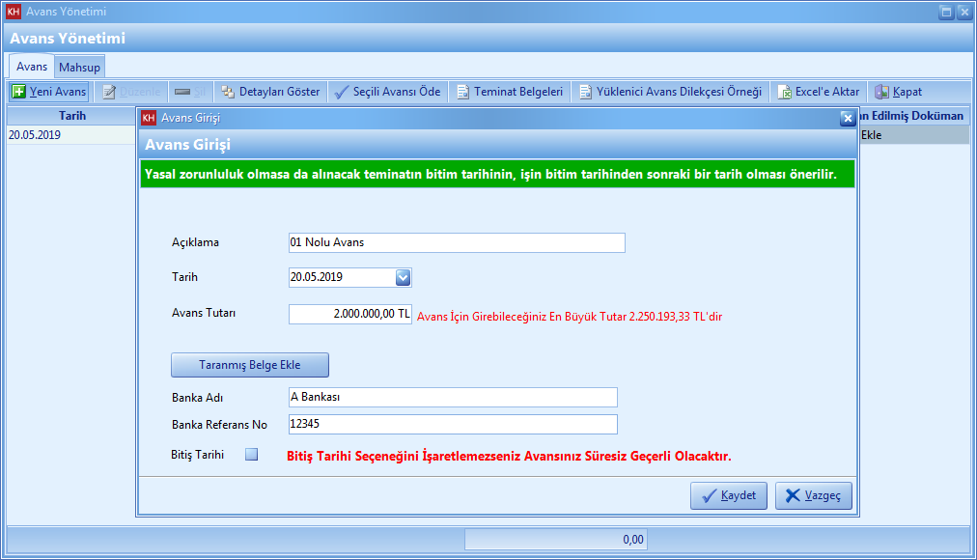Export list with Excel'e Aktar
Viewport: 977px width, 560px height.
tap(818, 92)
